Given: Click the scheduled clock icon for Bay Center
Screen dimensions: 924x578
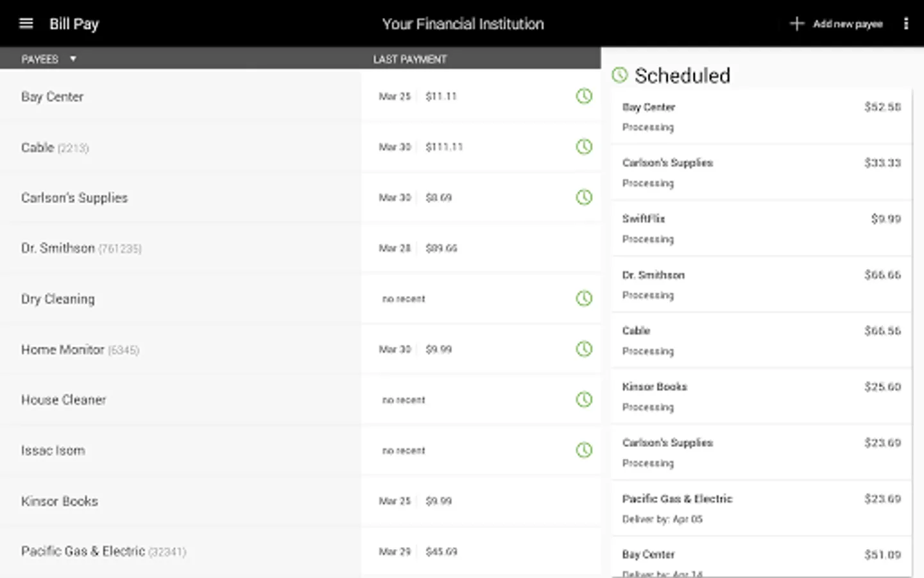Looking at the screenshot, I should click(584, 96).
